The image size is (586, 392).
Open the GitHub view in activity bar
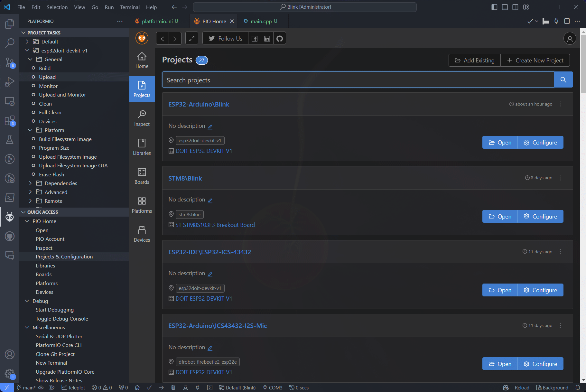pyautogui.click(x=10, y=237)
